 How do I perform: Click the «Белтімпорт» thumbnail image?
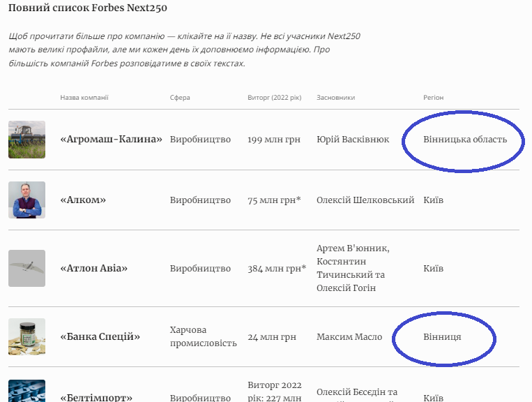point(26,392)
